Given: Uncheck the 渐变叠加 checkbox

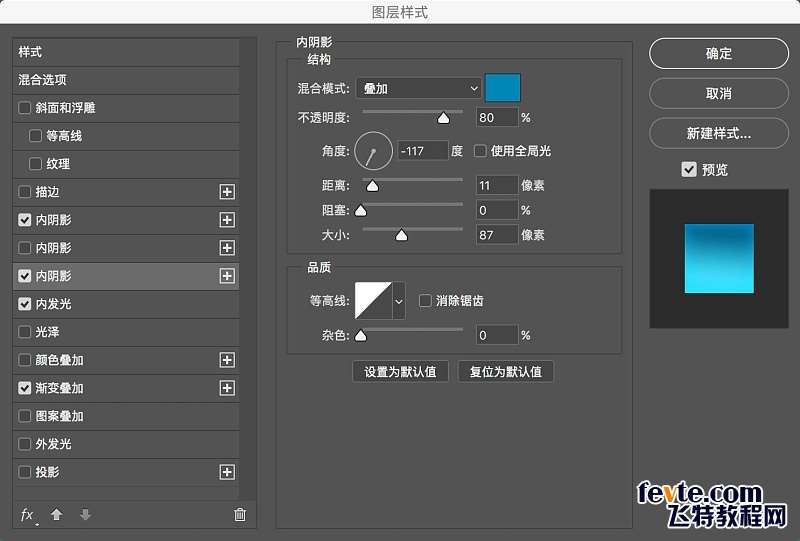Looking at the screenshot, I should [x=24, y=388].
